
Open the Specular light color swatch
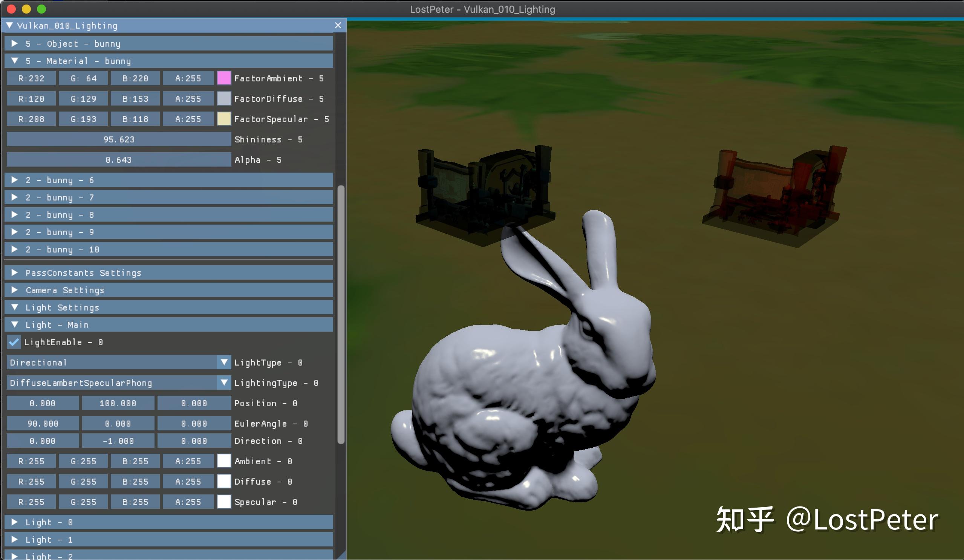tap(224, 502)
